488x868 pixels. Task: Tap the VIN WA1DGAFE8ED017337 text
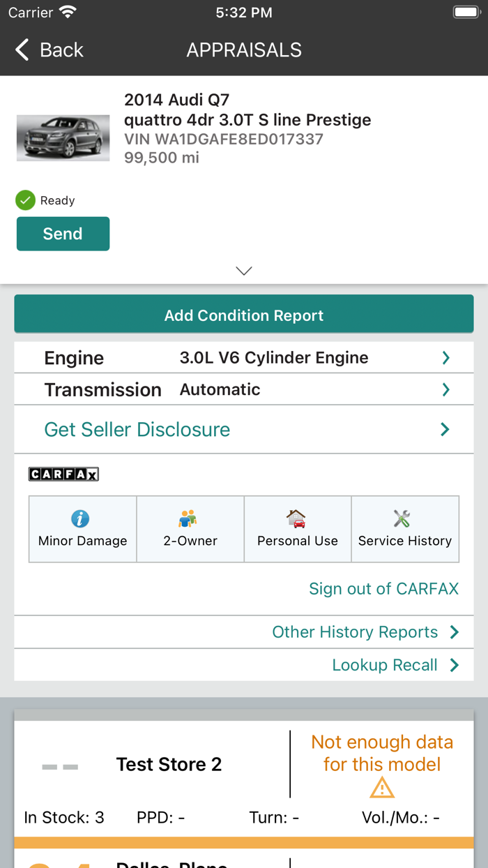coord(224,139)
